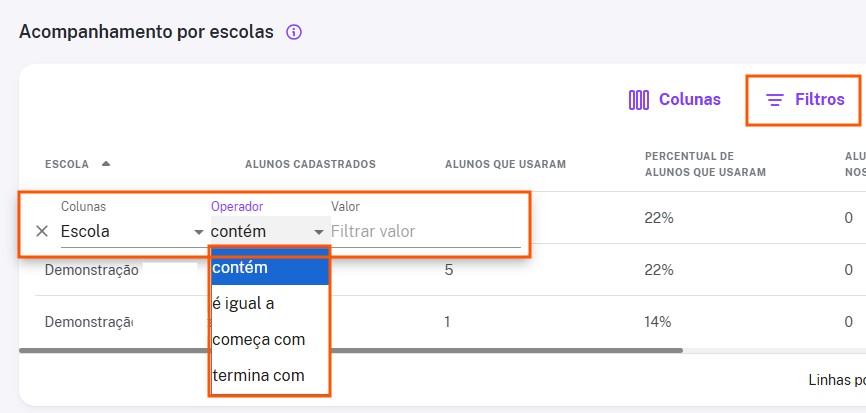Sort by Percentual de alunos que usaram header
866x413 pixels.
point(705,164)
